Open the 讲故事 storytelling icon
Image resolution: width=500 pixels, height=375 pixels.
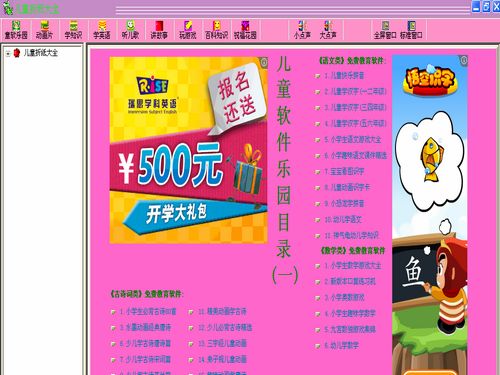click(x=159, y=30)
